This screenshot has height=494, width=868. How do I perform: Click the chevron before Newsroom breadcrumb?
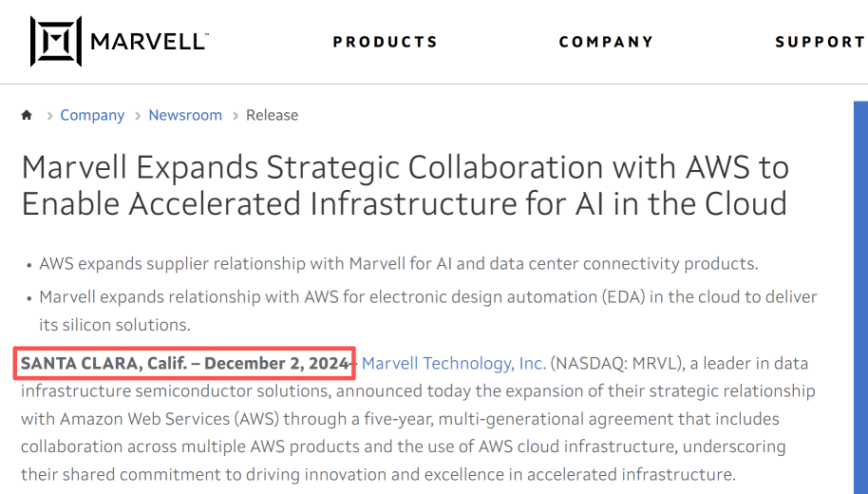139,116
